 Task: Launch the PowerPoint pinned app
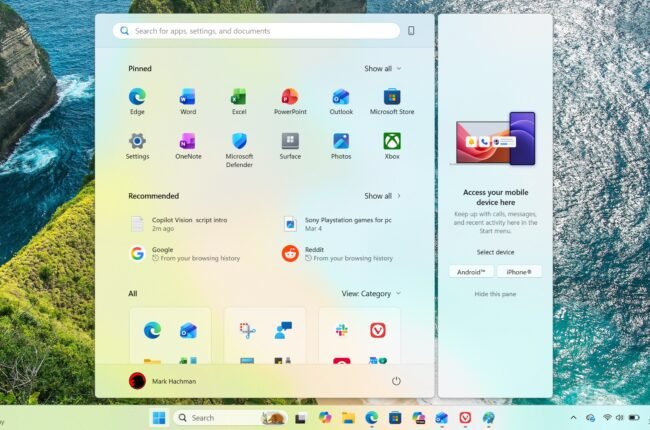(290, 98)
